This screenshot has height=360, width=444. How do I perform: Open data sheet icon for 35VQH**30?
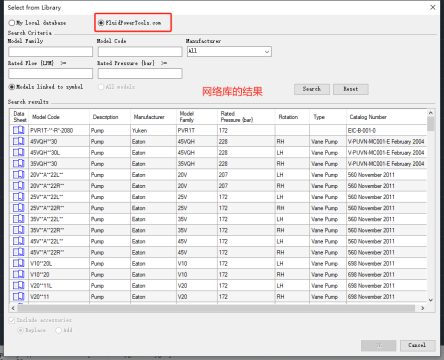click(19, 163)
